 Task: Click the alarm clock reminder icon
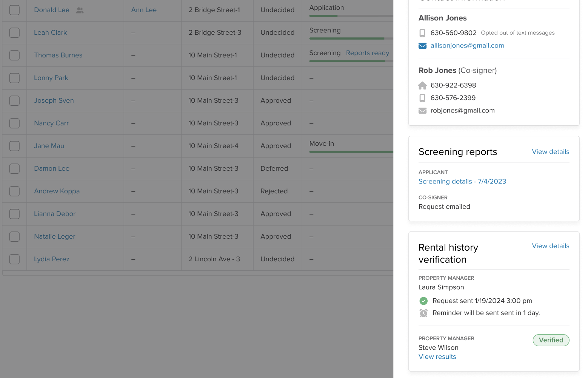pos(423,313)
